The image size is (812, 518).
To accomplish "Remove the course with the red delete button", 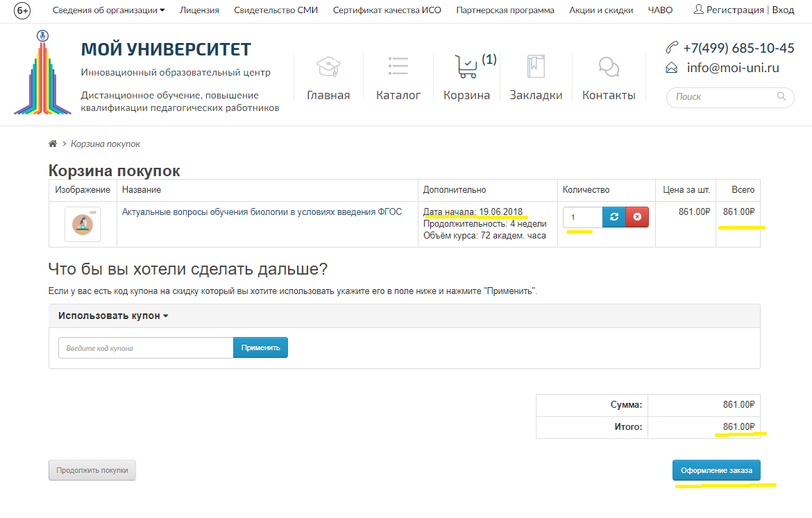I will tap(637, 217).
